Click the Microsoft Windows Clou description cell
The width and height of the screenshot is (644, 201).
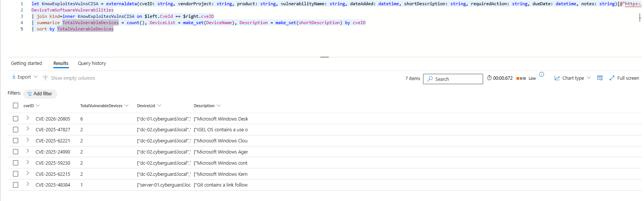[x=221, y=141]
